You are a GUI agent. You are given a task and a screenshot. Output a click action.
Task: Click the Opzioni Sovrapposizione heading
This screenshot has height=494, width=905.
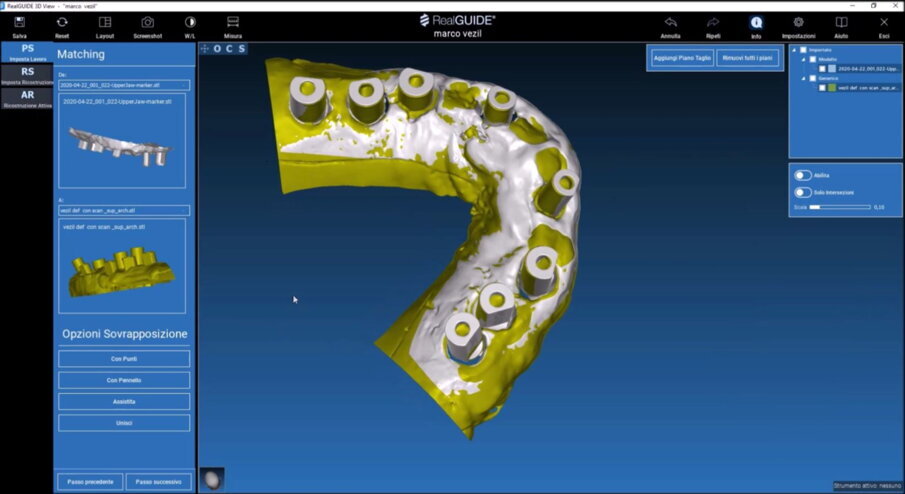(x=125, y=334)
